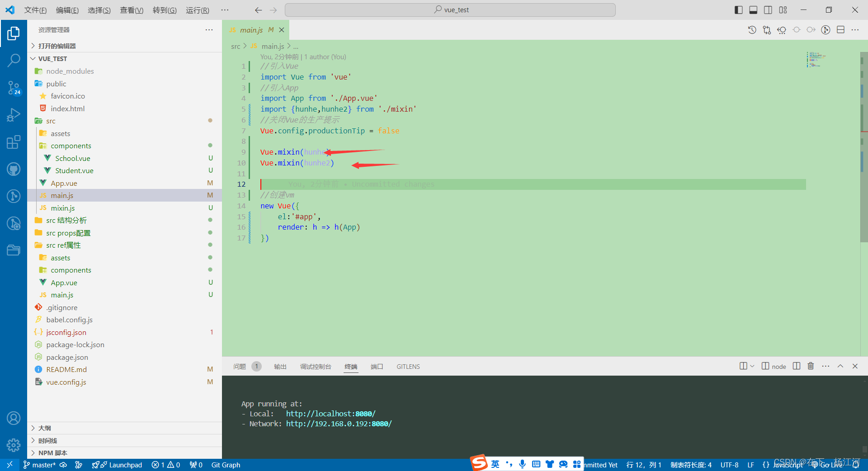
Task: Open the http://localhost:8080/ link
Action: (331, 414)
